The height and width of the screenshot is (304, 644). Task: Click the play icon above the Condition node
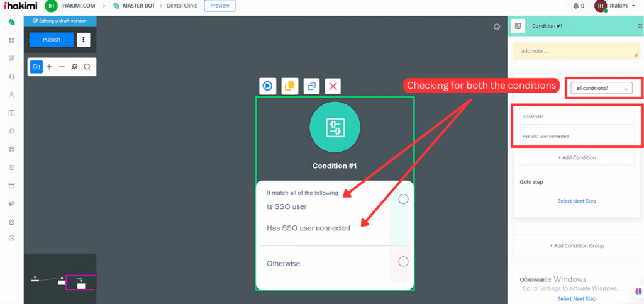click(267, 86)
